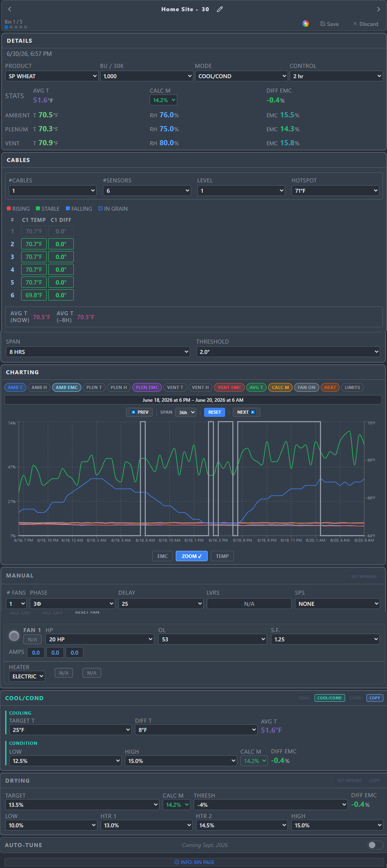Image resolution: width=387 pixels, height=868 pixels.
Task: Open HTR 2 dropdown showing 14.5%
Action: (x=242, y=825)
